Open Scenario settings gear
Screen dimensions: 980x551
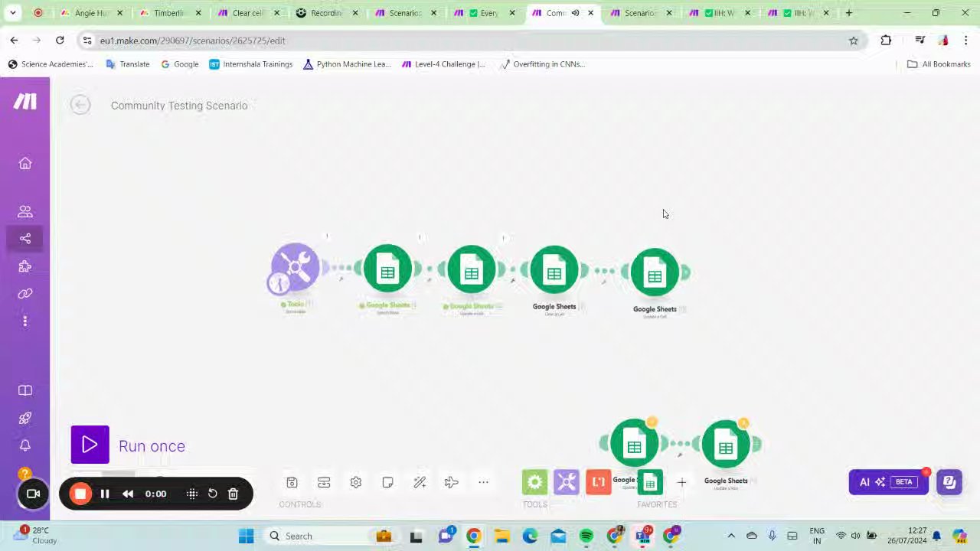point(356,482)
